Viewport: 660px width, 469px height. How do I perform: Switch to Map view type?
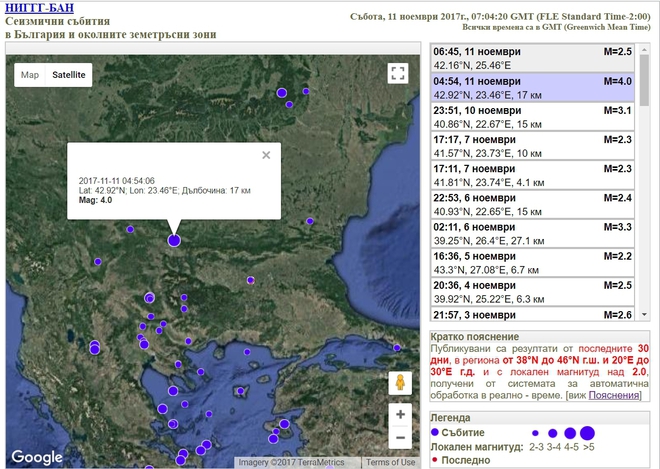tap(30, 75)
